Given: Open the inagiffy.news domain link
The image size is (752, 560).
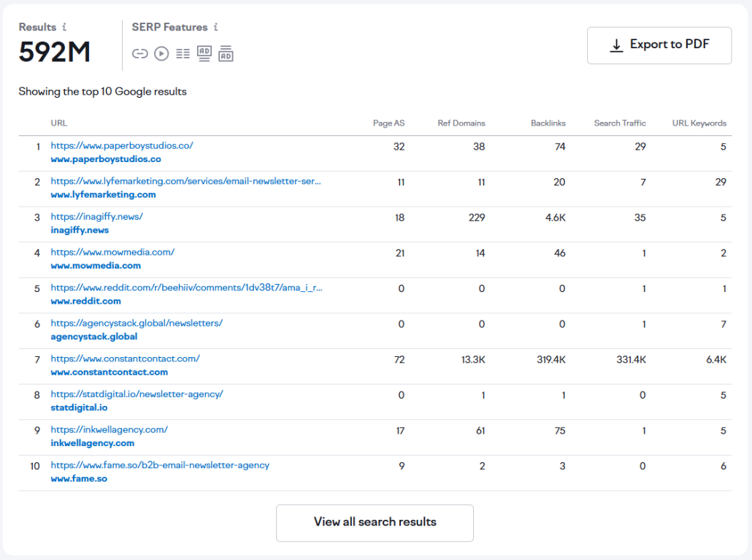Looking at the screenshot, I should tap(80, 230).
